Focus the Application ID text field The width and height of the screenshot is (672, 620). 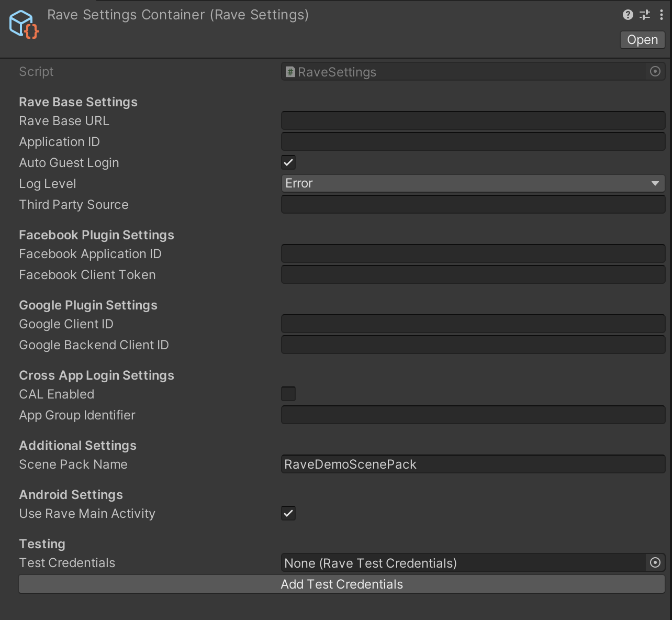tap(473, 141)
